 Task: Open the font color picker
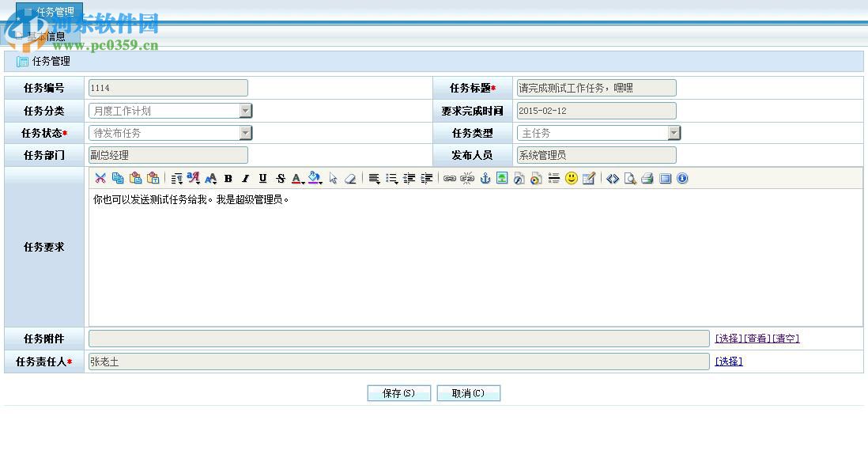[x=296, y=179]
